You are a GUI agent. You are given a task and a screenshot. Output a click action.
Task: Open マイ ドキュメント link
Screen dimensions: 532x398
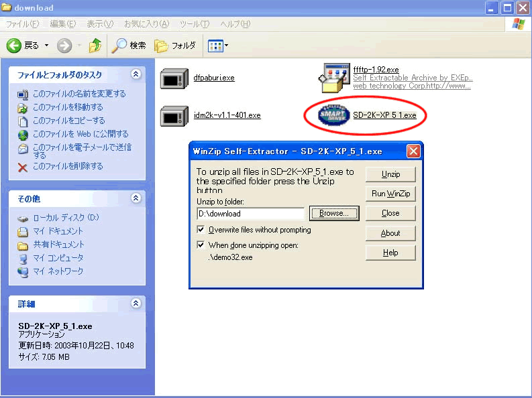58,231
